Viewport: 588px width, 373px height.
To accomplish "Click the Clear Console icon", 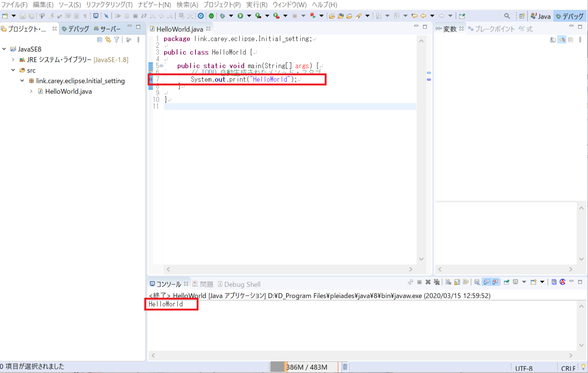I will pyautogui.click(x=448, y=282).
